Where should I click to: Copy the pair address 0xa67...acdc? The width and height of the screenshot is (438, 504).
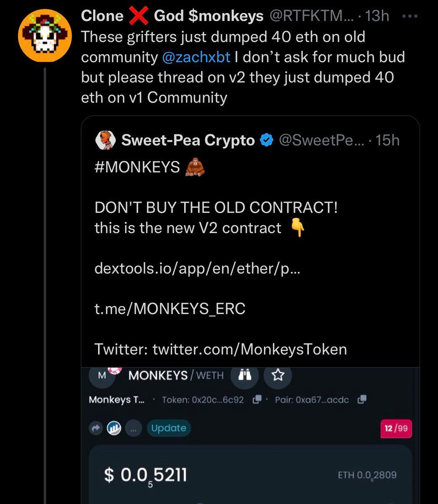pos(362,399)
